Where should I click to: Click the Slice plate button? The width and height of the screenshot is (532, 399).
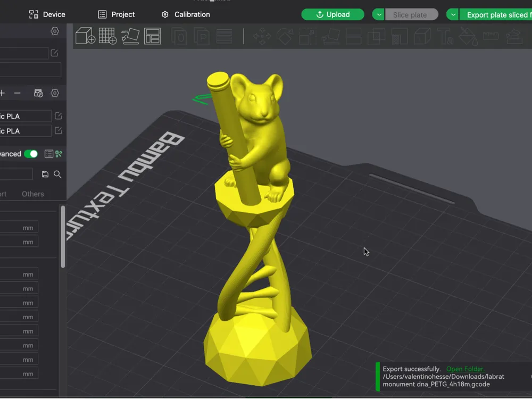412,14
